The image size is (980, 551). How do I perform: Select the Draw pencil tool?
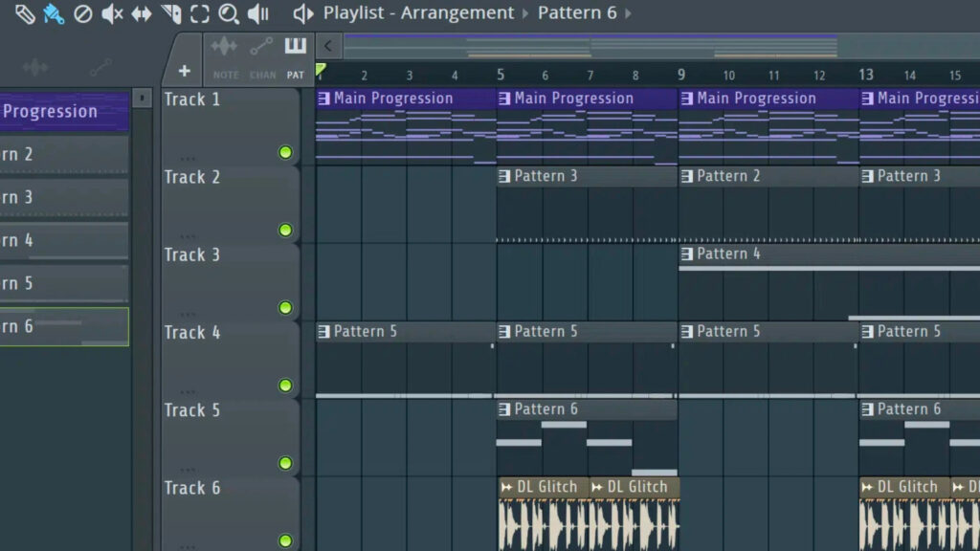[25, 13]
